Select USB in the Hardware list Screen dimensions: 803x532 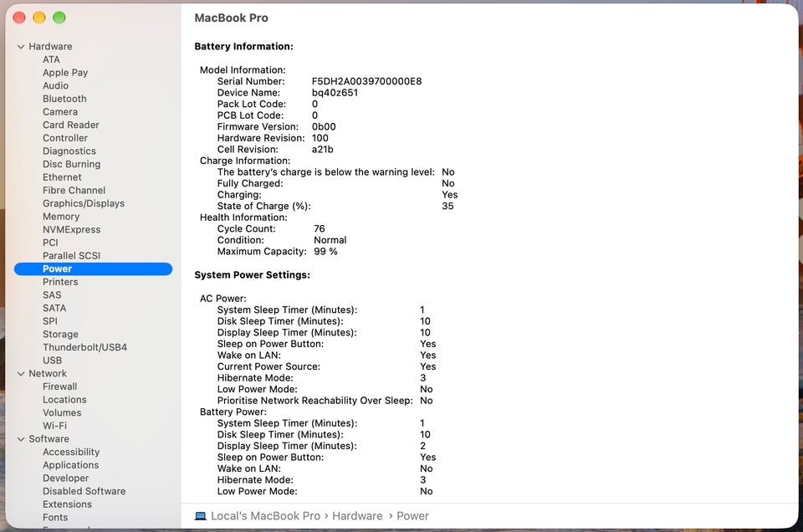click(x=52, y=361)
